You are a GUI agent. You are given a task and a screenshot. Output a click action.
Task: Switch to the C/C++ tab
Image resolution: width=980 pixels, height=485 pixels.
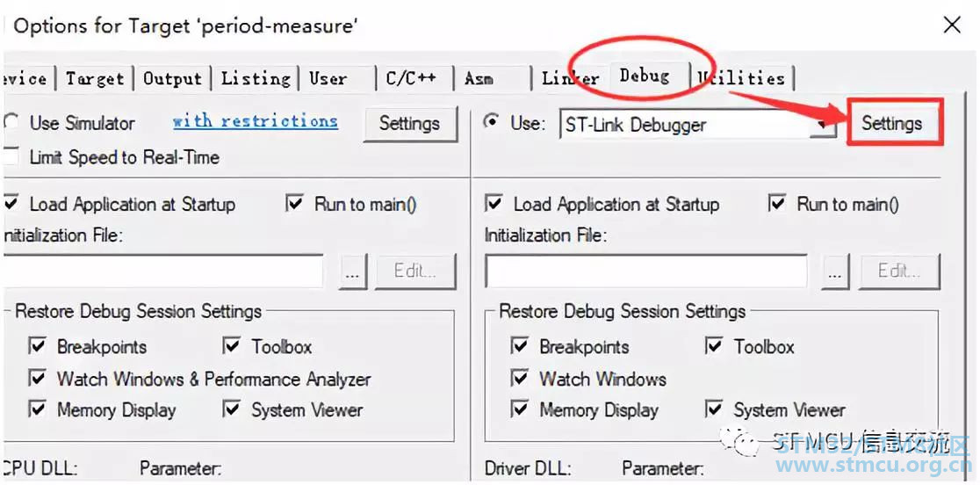point(411,79)
